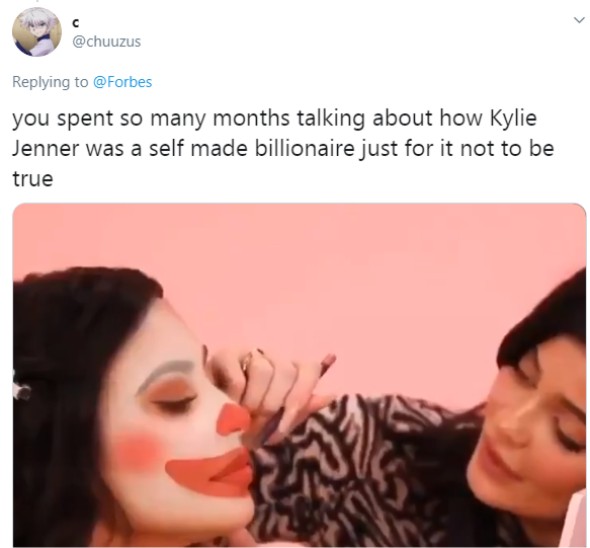590x548 pixels.
Task: Open the @chuuzus handle profile
Action: [106, 41]
